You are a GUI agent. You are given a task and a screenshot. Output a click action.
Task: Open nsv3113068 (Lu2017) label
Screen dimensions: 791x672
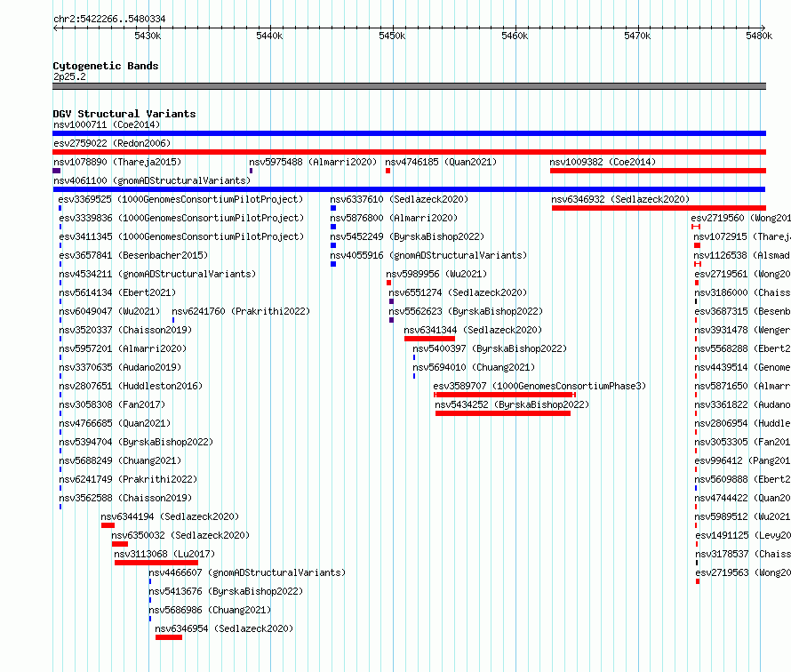pyautogui.click(x=164, y=554)
